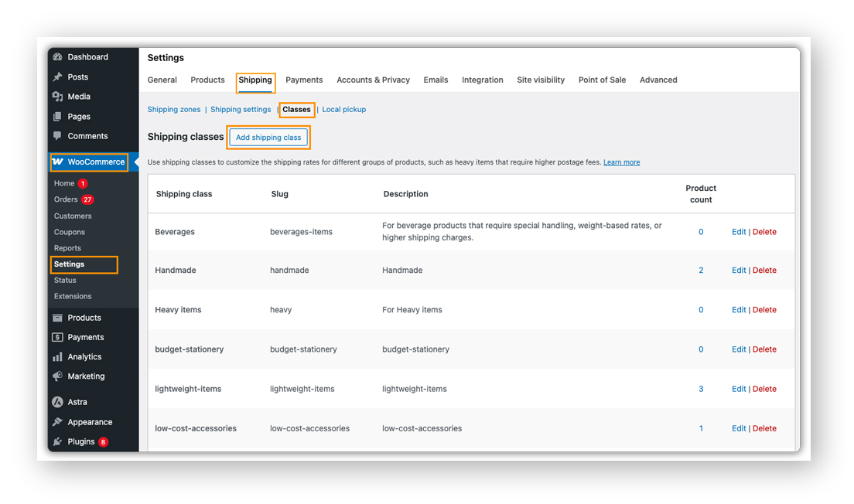
Task: Click Beverages product count 0
Action: pos(701,232)
